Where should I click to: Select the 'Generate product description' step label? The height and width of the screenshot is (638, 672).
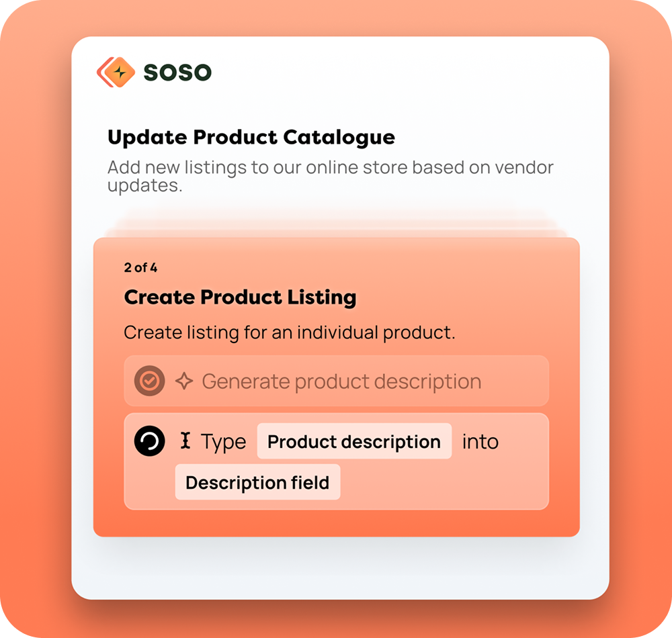(341, 381)
